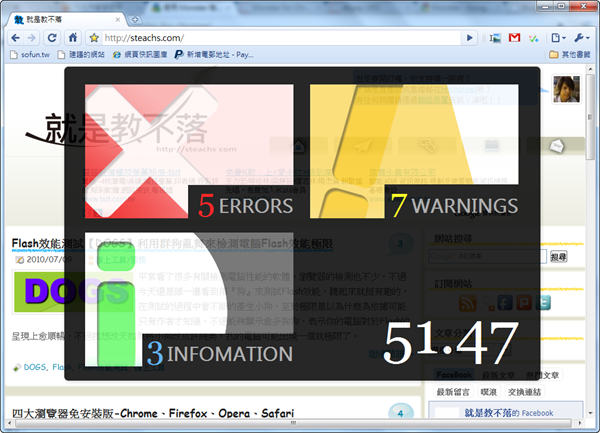Click the comment bubble showing 3
600x433 pixels.
pyautogui.click(x=400, y=244)
